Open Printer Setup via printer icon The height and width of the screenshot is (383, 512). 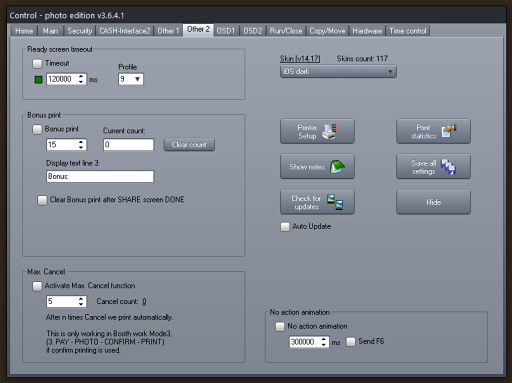tap(330, 132)
